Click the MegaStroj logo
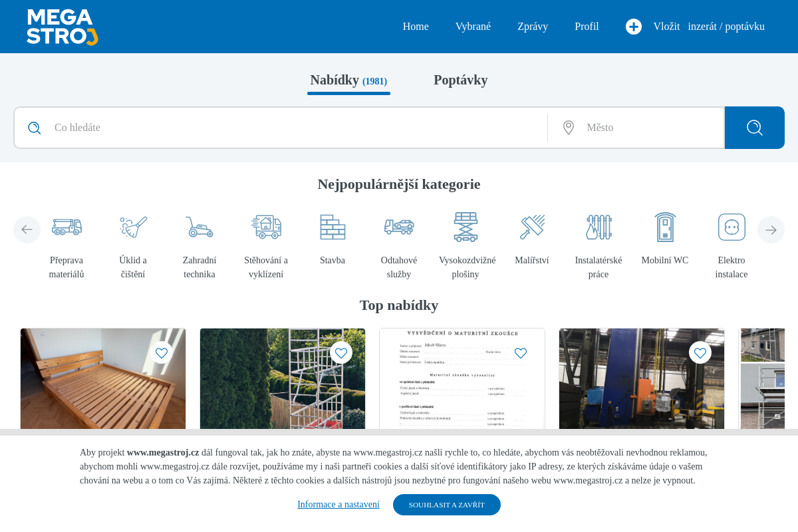This screenshot has width=798, height=532. 63,27
